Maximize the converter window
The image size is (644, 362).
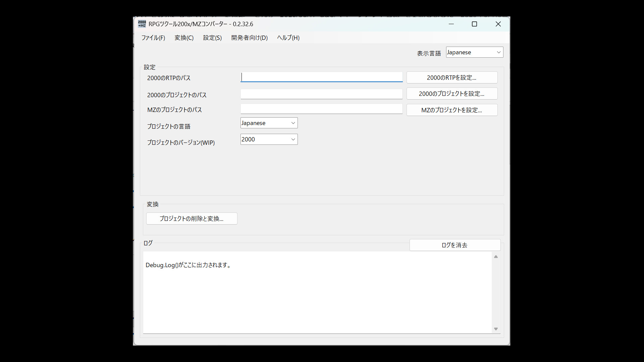[x=474, y=24]
